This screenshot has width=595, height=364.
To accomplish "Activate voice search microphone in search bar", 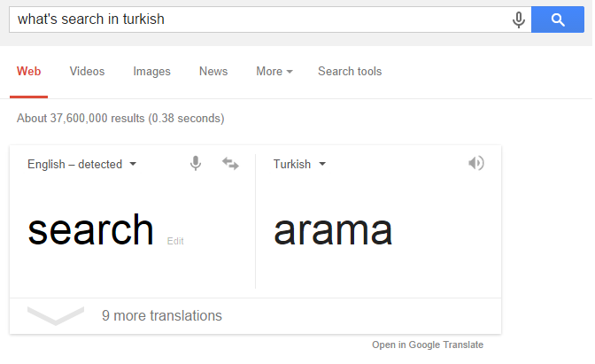I will coord(518,19).
